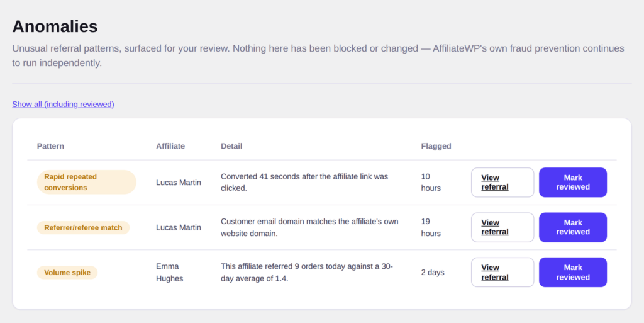Image resolution: width=644 pixels, height=323 pixels.
Task: Click the '9 orders today' detail text
Action: click(307, 272)
